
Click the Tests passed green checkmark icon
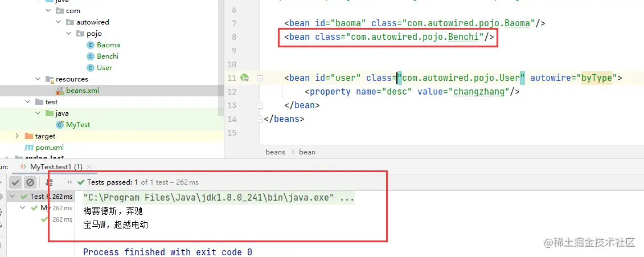point(81,182)
